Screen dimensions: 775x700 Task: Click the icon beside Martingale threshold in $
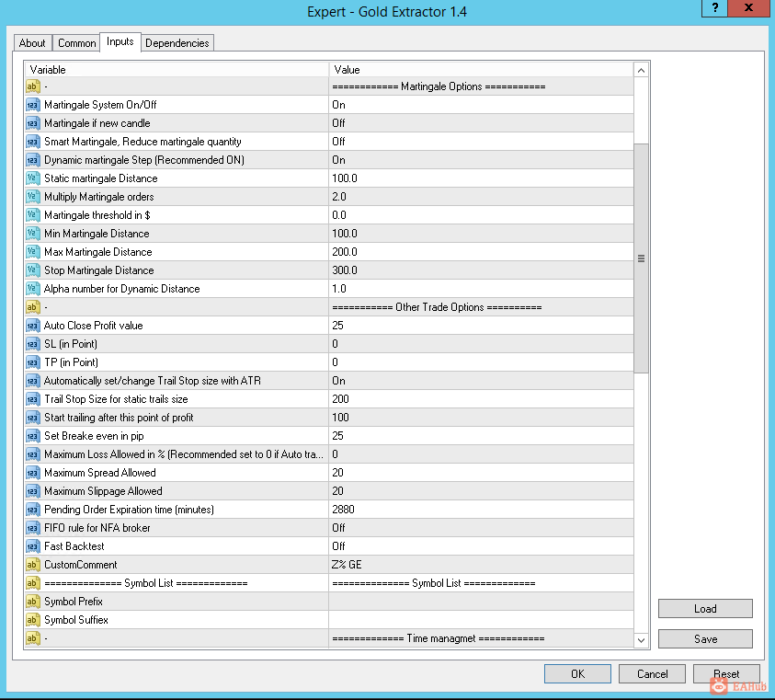point(32,215)
